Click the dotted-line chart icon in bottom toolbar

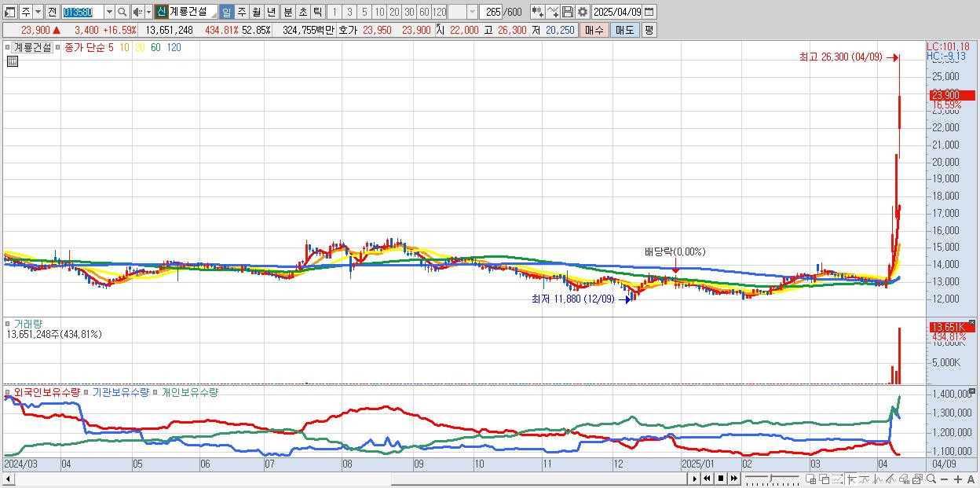[837, 479]
